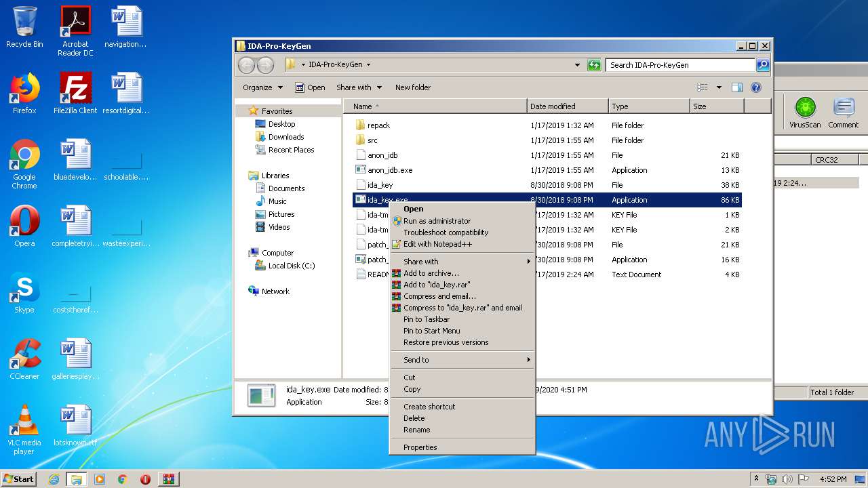Open FileZilla Client shortcut

click(75, 94)
